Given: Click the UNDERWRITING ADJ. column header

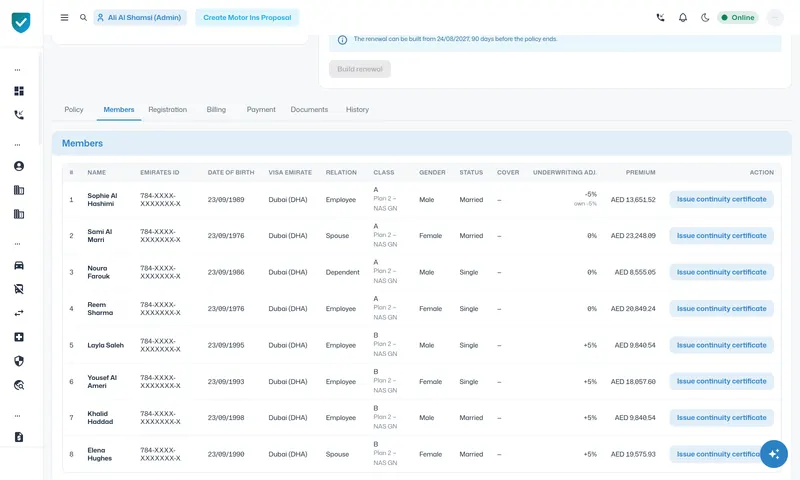Looking at the screenshot, I should [565, 172].
